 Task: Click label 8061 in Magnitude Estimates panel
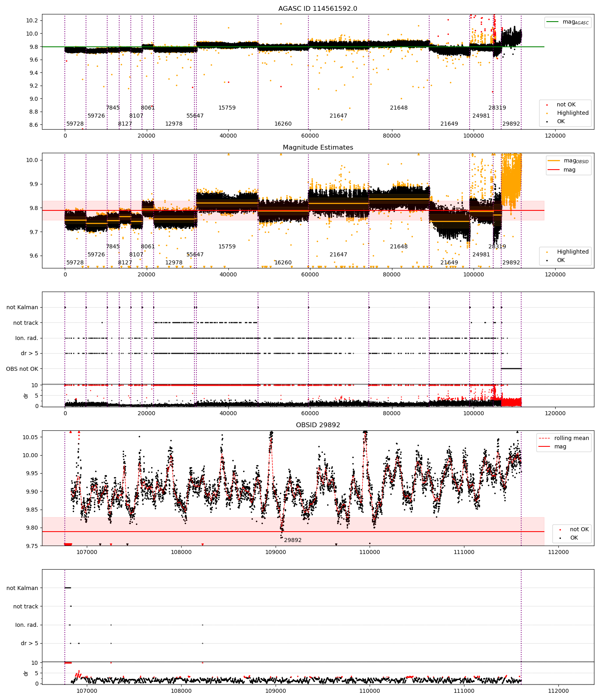[x=148, y=247]
